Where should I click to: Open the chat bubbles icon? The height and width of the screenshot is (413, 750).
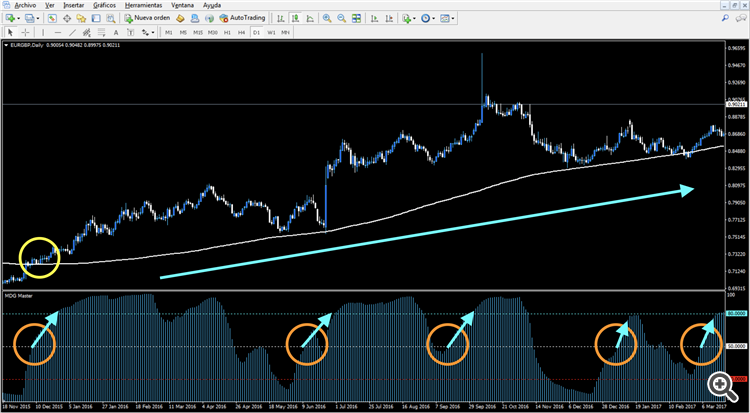pos(739,18)
